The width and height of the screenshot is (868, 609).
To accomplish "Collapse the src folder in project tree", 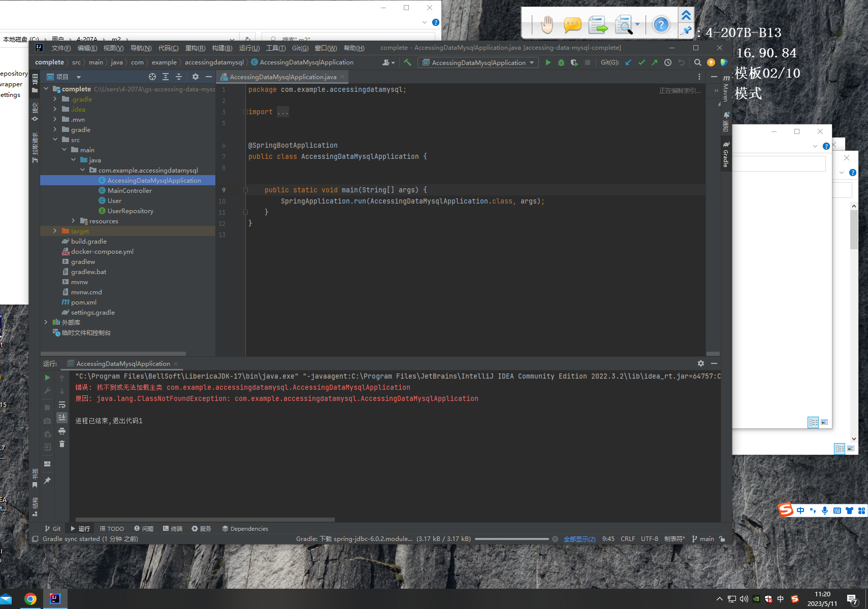I will (55, 140).
